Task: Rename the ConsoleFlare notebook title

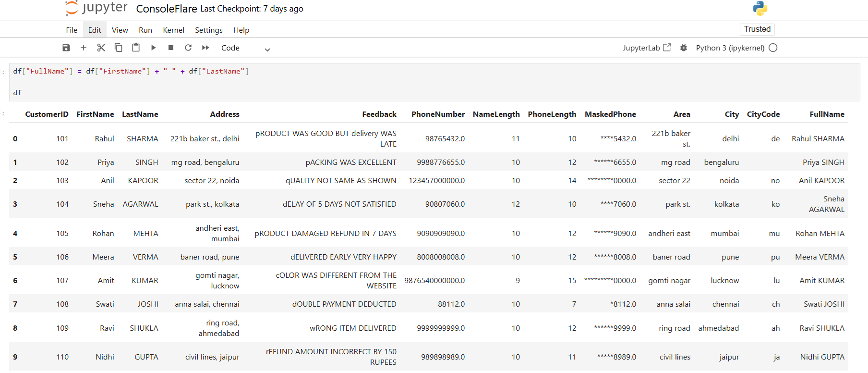Action: (167, 9)
